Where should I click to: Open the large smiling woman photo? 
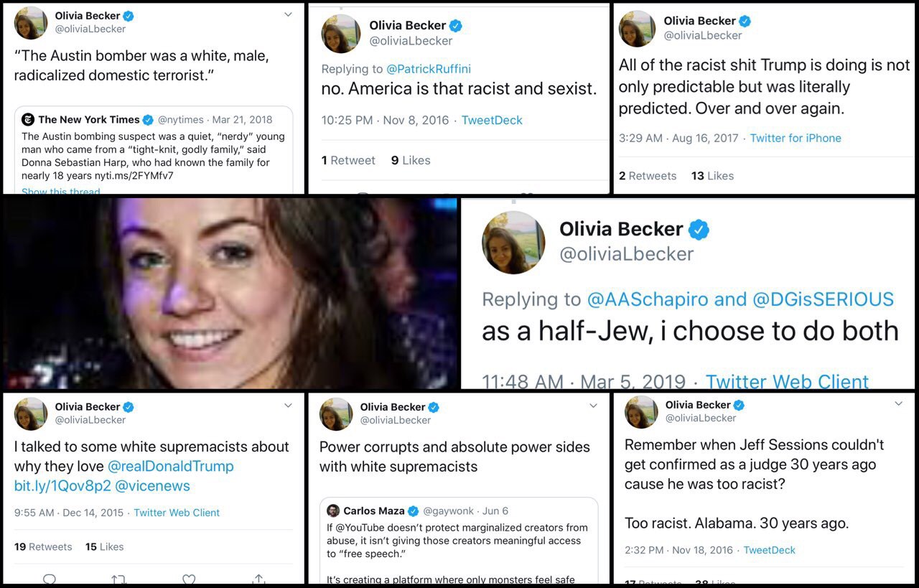[230, 293]
